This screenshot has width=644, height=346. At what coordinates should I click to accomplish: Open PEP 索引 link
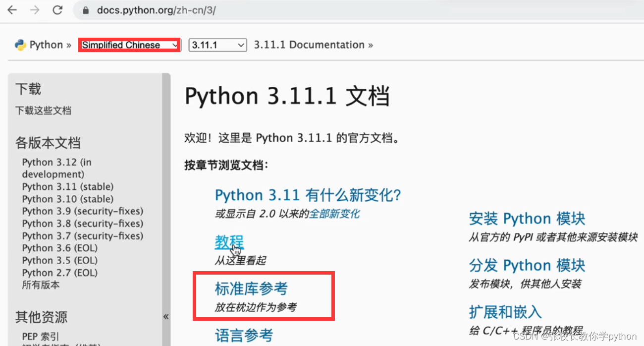(41, 337)
